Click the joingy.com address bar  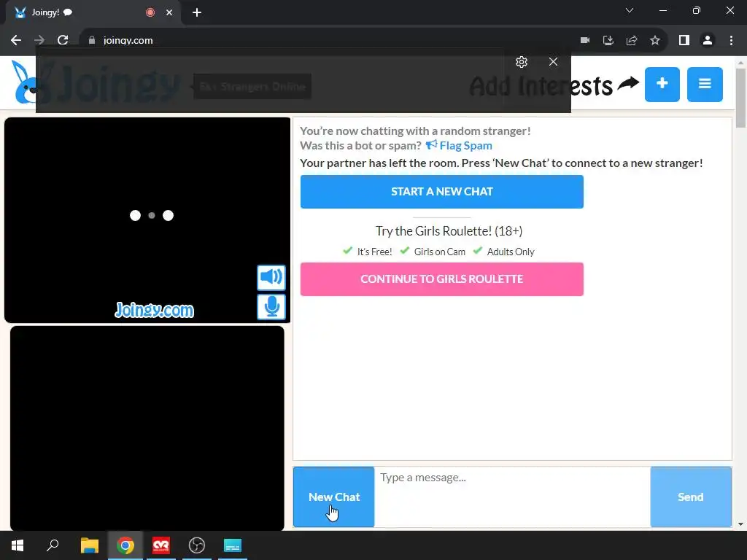tap(329, 41)
